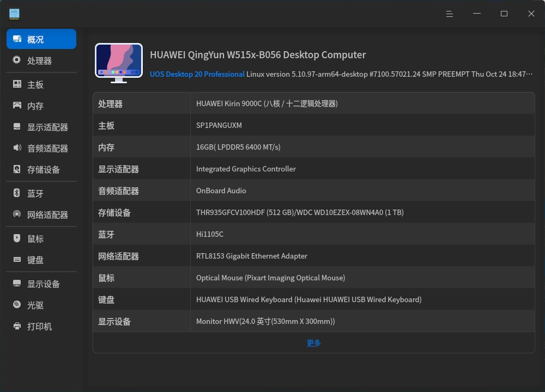Select Integrated Graphics Controller text
This screenshot has height=392, width=545.
click(x=246, y=169)
